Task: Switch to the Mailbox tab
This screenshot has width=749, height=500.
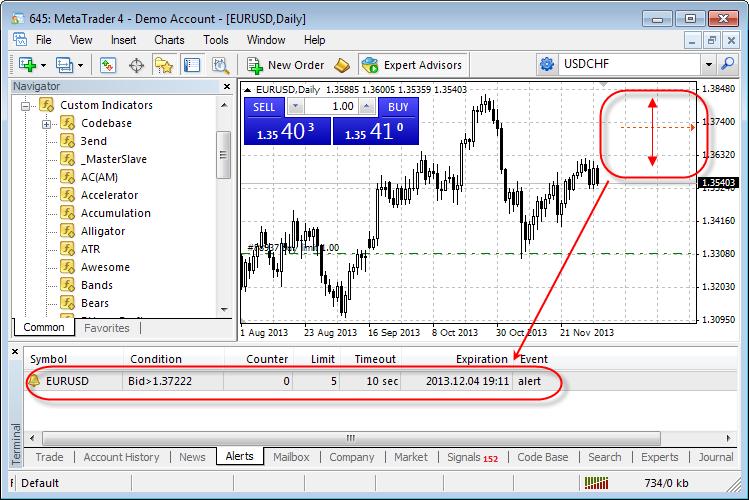Action: tap(291, 457)
